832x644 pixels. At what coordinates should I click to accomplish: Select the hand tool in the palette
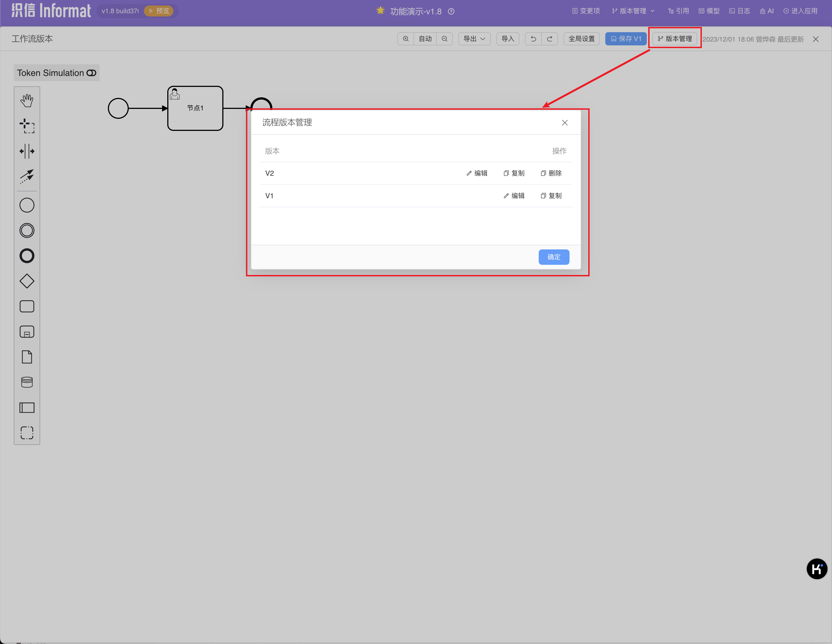click(27, 101)
